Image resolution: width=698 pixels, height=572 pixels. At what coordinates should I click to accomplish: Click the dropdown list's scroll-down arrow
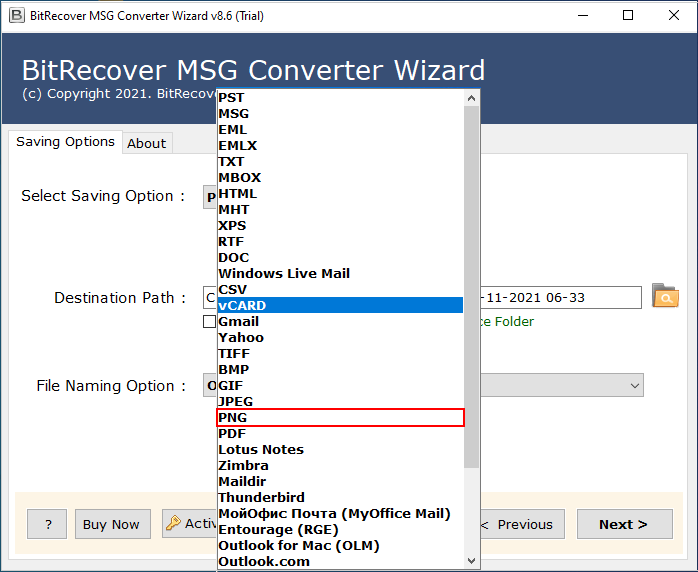tap(471, 560)
